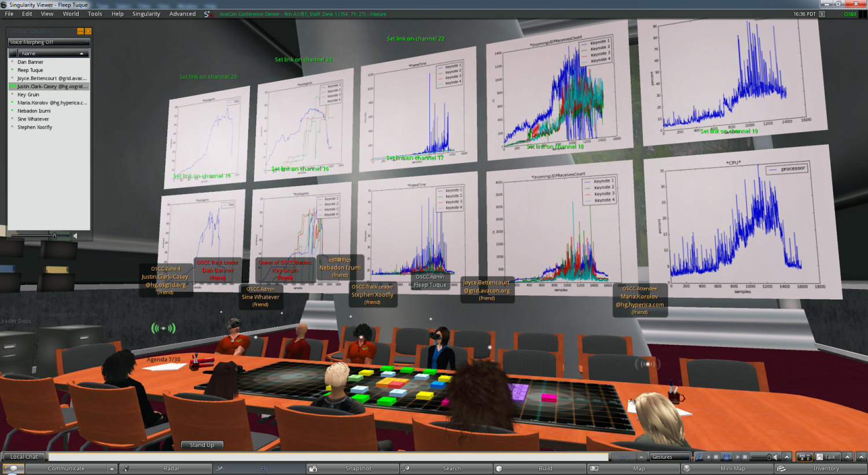Viewport: 868px width, 475px height.
Task: Expand the Gestures dropdown
Action: tap(670, 457)
